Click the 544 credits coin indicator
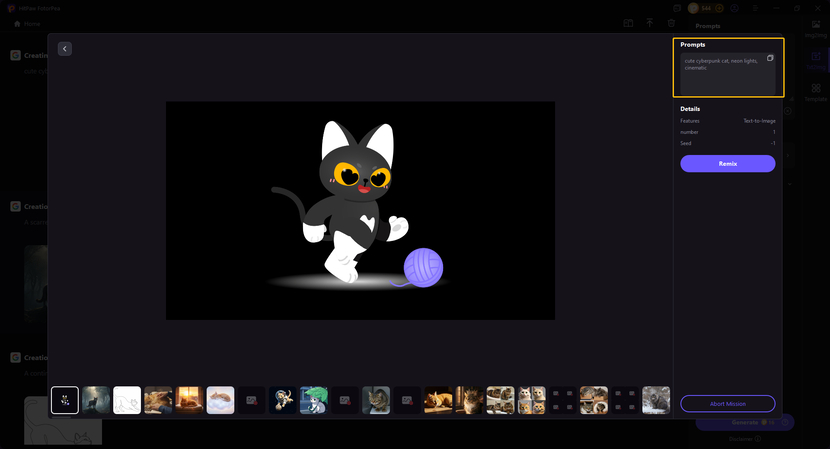 tap(700, 8)
